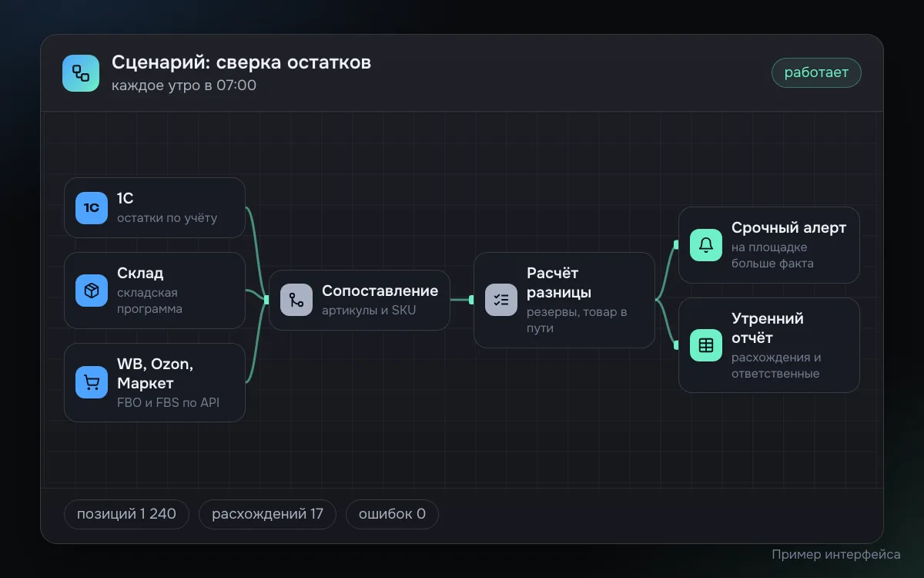Click the Склад box icon
This screenshot has height=578, width=924.
[92, 291]
